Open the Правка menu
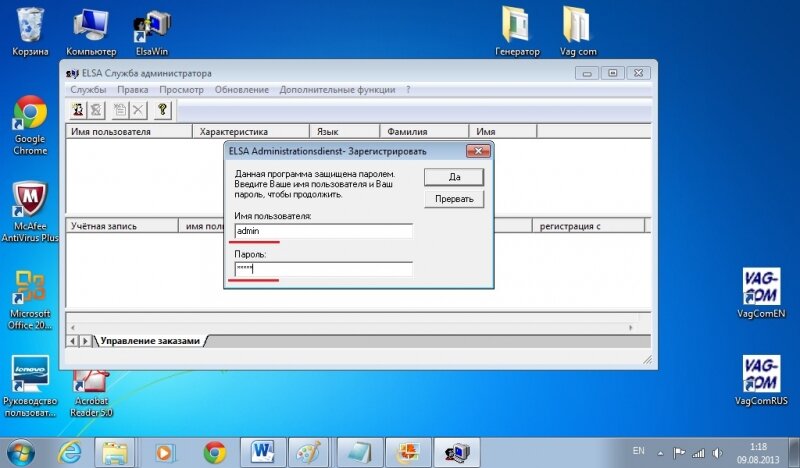This screenshot has width=800, height=468. click(133, 90)
